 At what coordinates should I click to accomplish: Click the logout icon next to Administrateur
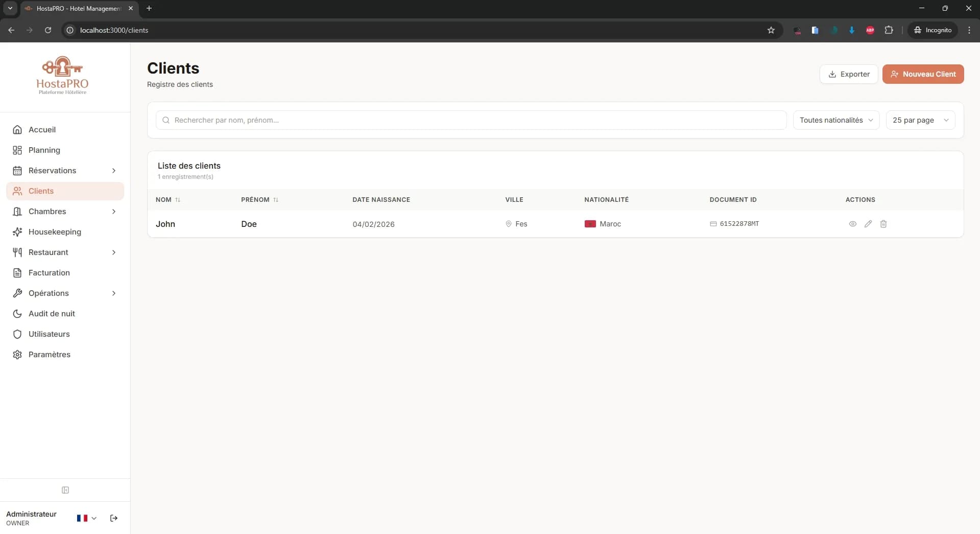tap(113, 518)
